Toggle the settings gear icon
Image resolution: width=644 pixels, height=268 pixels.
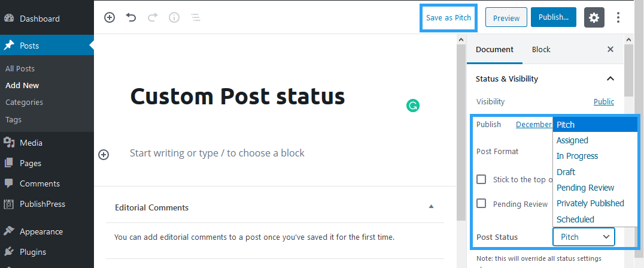pos(594,18)
